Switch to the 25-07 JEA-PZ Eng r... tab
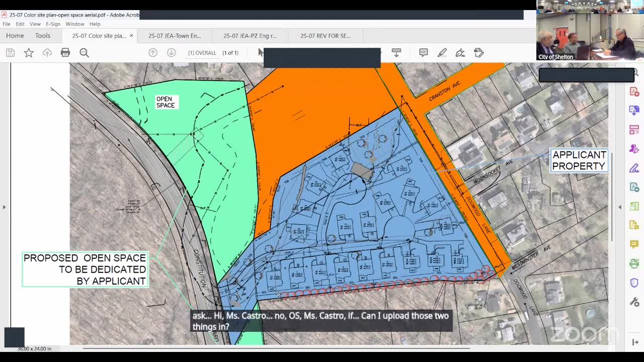644x362 pixels. tap(250, 36)
